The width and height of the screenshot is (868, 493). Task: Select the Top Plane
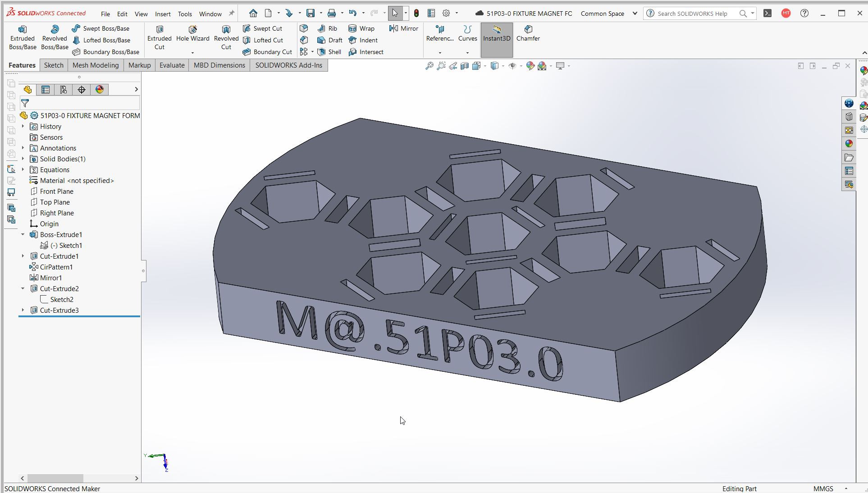click(50, 202)
